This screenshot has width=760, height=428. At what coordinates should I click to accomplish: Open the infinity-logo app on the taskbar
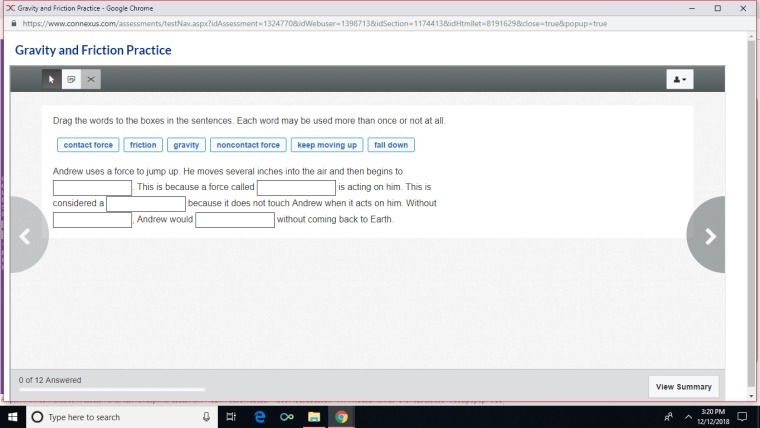pos(287,417)
